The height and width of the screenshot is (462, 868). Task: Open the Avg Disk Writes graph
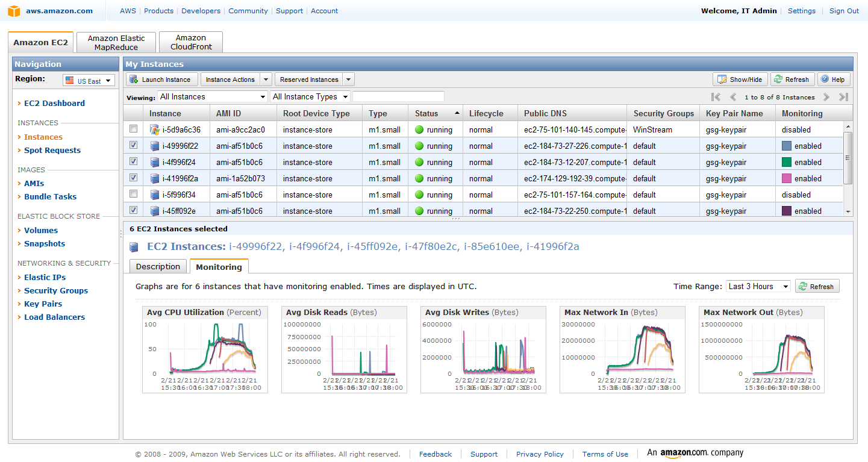click(x=483, y=349)
